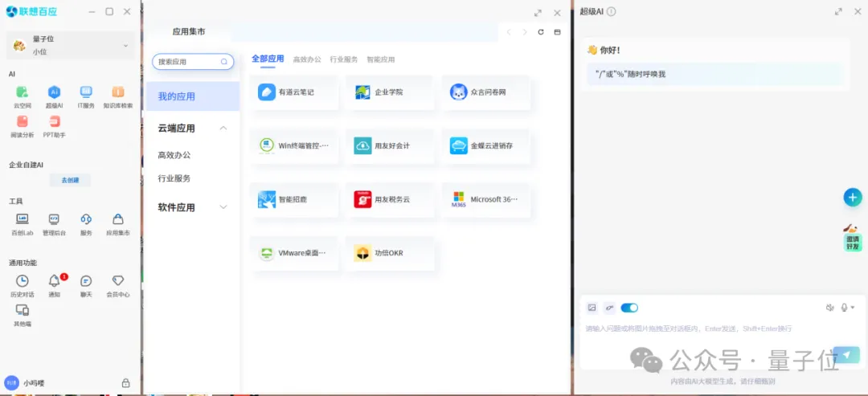This screenshot has width=868, height=396.
Task: Switch to the 智能应用 tab
Action: click(x=381, y=59)
